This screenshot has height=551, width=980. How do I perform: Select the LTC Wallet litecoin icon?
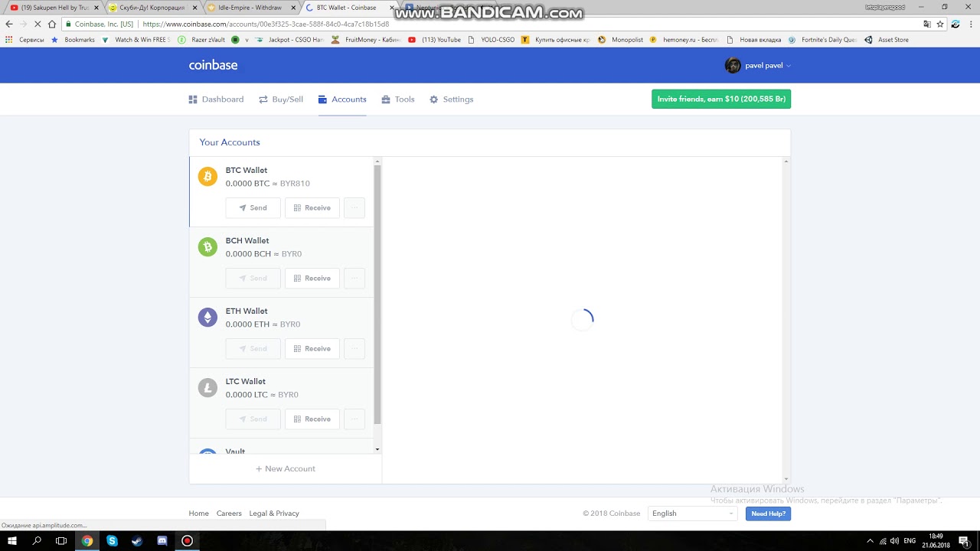tap(207, 388)
